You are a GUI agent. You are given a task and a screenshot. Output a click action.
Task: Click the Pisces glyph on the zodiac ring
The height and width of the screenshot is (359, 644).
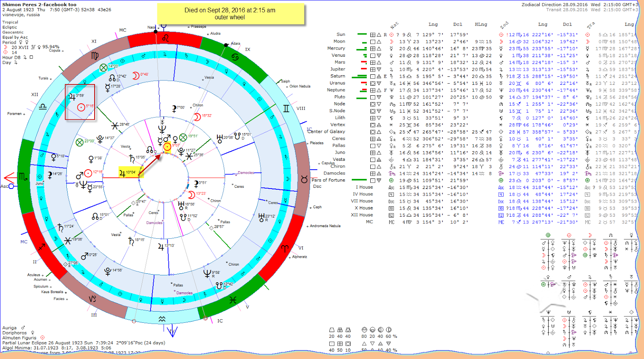(x=233, y=300)
